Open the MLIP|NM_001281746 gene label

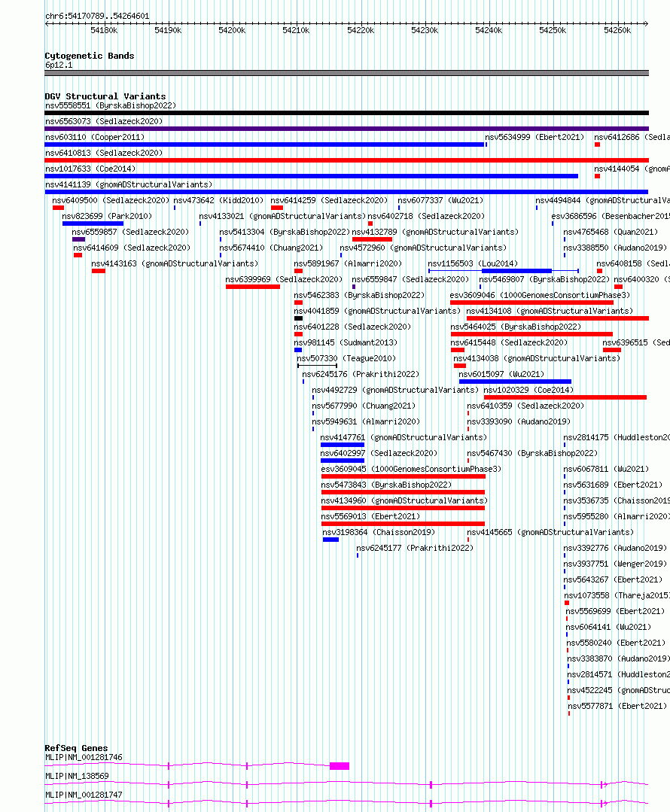pos(84,757)
